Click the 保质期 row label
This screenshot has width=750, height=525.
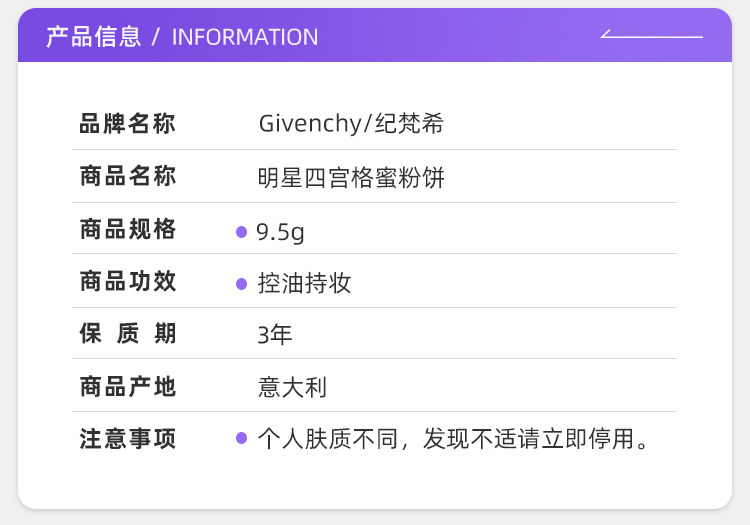coord(127,334)
